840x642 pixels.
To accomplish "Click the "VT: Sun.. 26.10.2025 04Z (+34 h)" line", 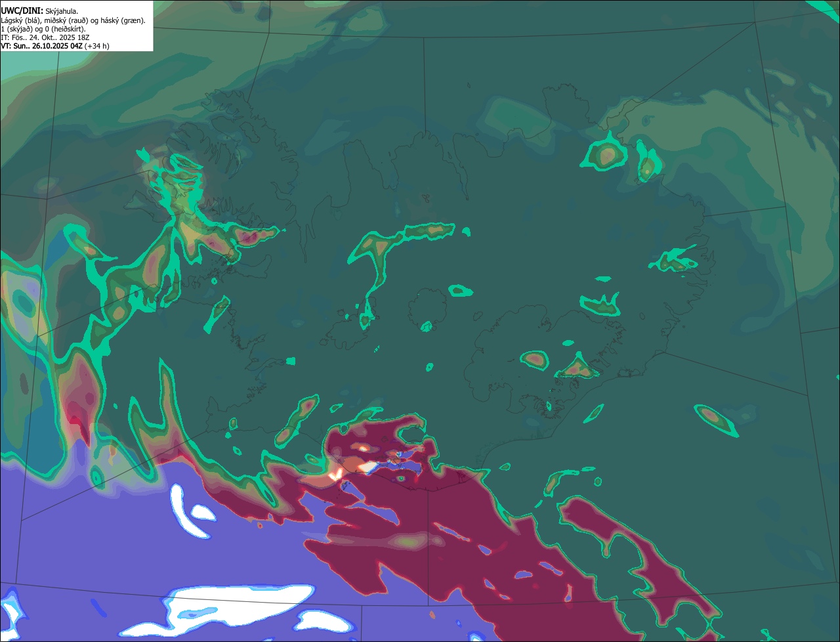I will point(55,46).
